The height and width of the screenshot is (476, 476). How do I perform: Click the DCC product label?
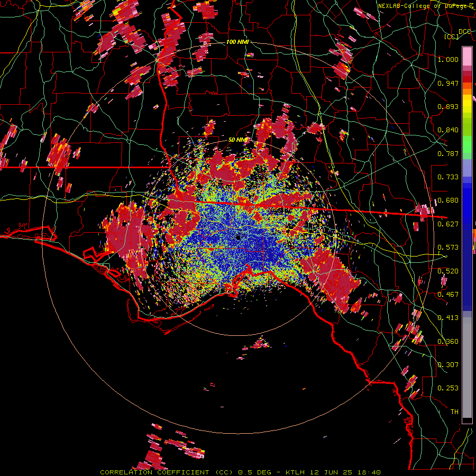(x=465, y=31)
